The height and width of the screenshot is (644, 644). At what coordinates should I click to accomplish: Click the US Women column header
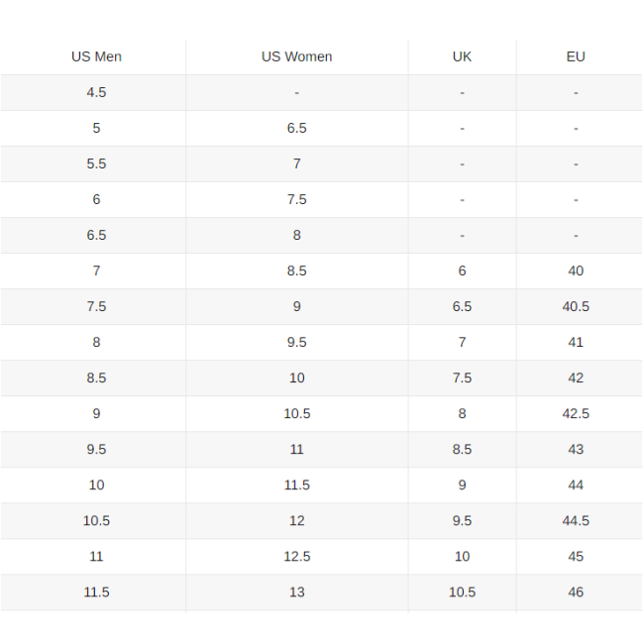point(296,56)
